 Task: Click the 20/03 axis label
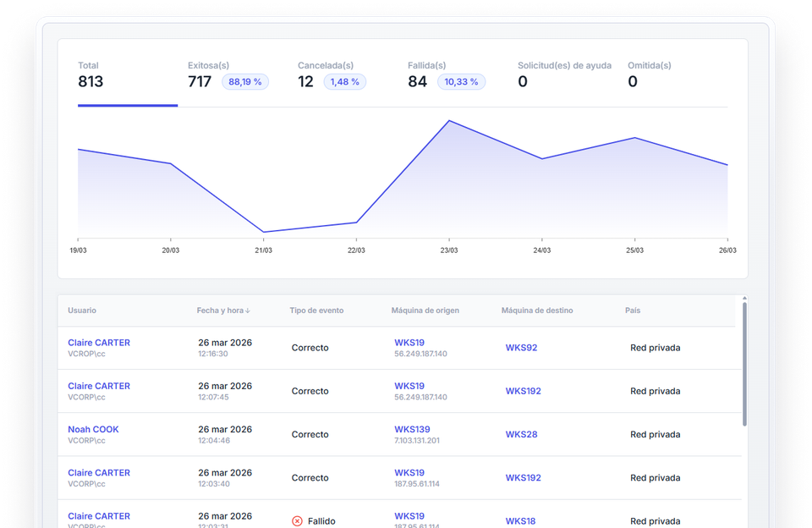coord(170,250)
